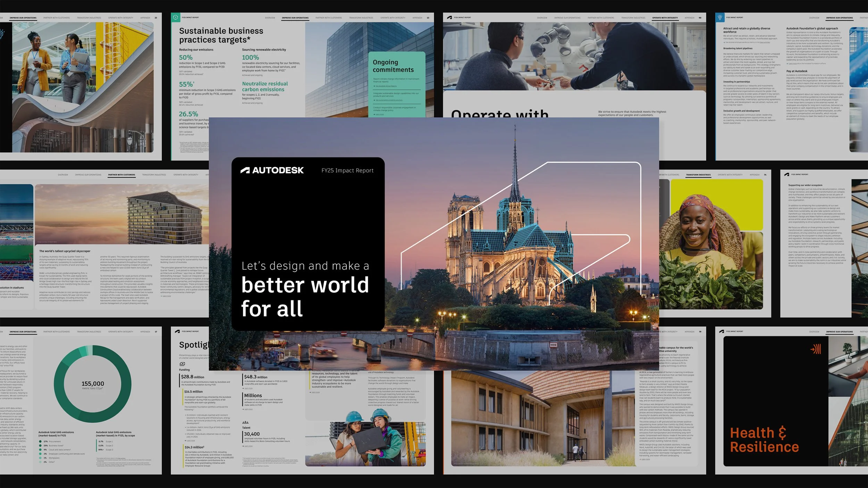Click the 155,000 metric tons donut chart center
This screenshot has width=868, height=488.
click(93, 385)
